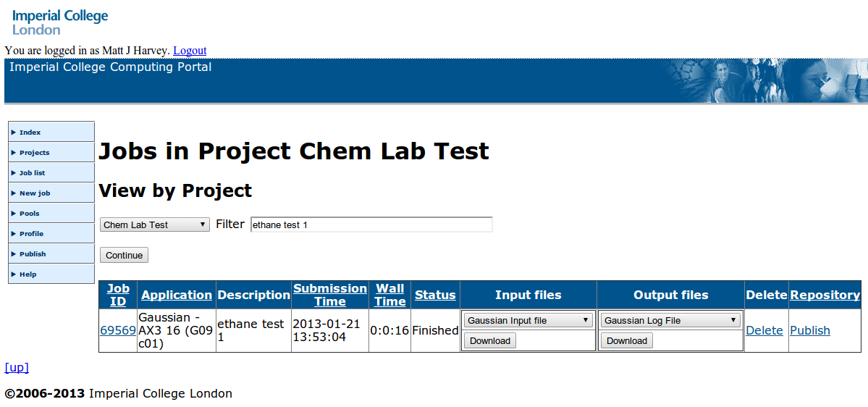Download the selected input file
Viewport: 868px width, 407px height.
tap(490, 341)
